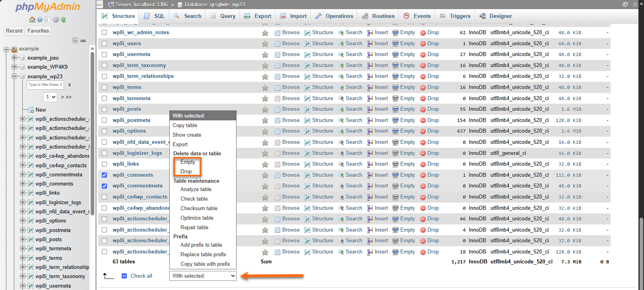
Task: Expand the example_WP4K9 database node
Action: [14, 67]
